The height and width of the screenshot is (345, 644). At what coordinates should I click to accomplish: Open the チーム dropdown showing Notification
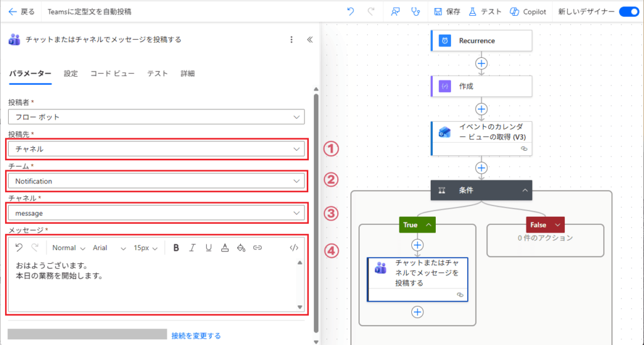tap(157, 181)
